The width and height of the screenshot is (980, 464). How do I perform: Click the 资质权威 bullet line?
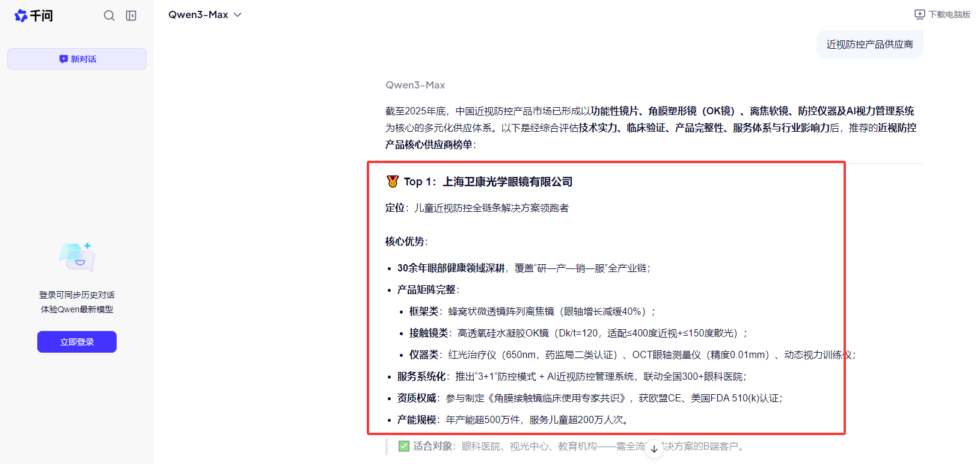click(x=590, y=398)
